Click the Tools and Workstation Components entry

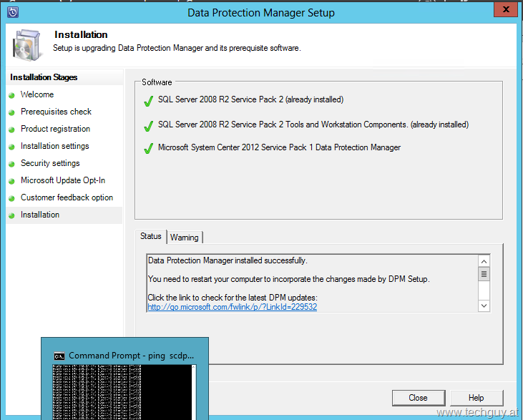point(313,124)
